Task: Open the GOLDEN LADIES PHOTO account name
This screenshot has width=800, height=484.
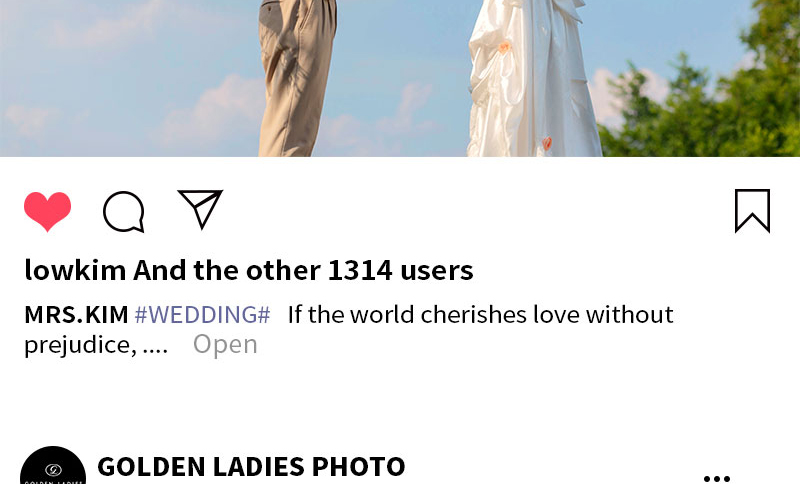Action: [x=251, y=466]
